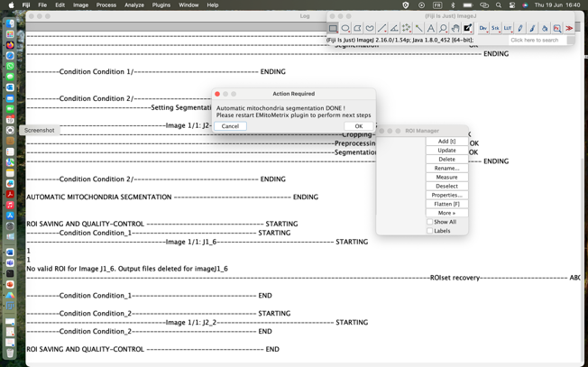Screen dimensions: 588x367
Task: Open Safari from the Dock
Action: (x=10, y=56)
